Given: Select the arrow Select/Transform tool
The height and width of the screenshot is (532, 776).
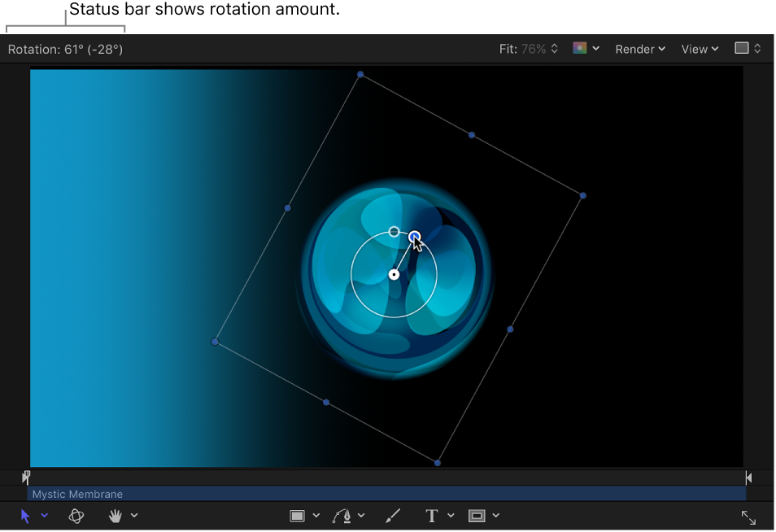Looking at the screenshot, I should point(25,516).
